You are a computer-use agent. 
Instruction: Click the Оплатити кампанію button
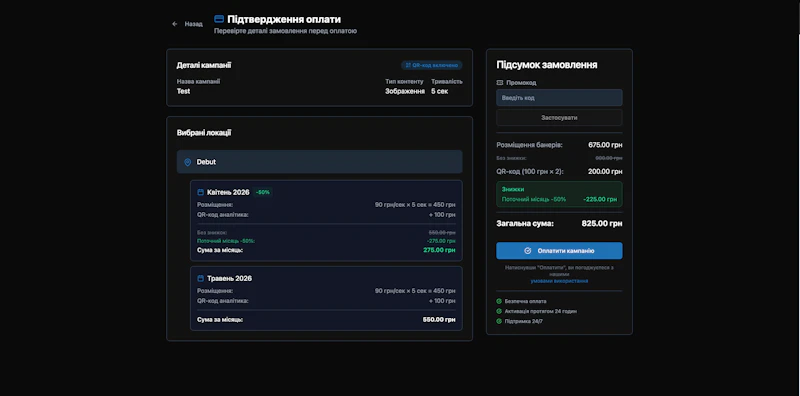[x=559, y=251]
